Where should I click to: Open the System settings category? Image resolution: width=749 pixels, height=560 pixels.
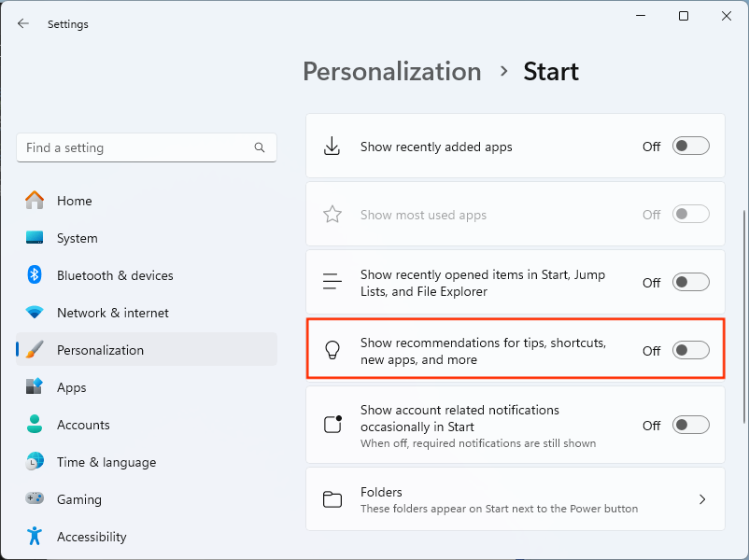[77, 238]
